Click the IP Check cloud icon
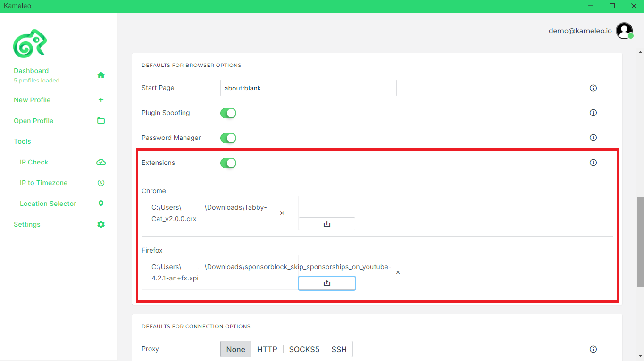 coord(101,162)
